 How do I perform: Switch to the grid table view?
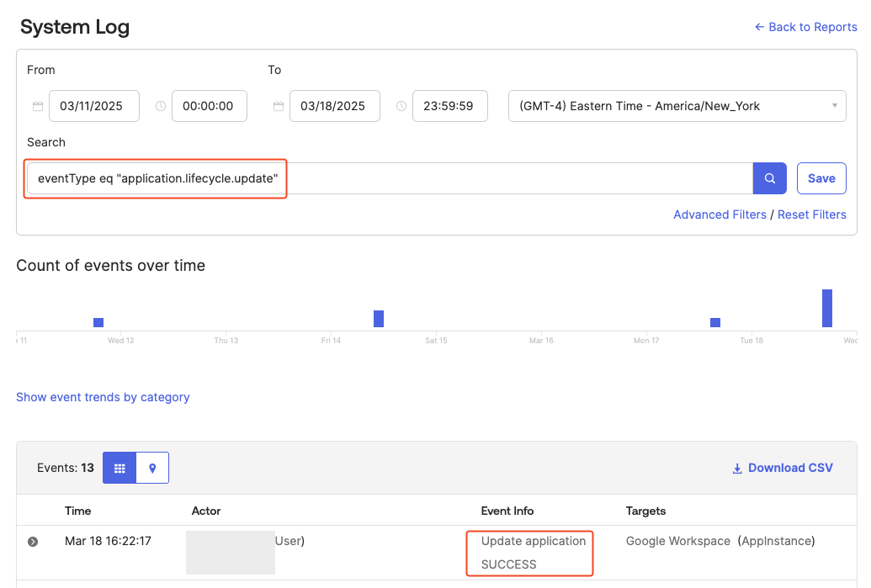pos(119,468)
